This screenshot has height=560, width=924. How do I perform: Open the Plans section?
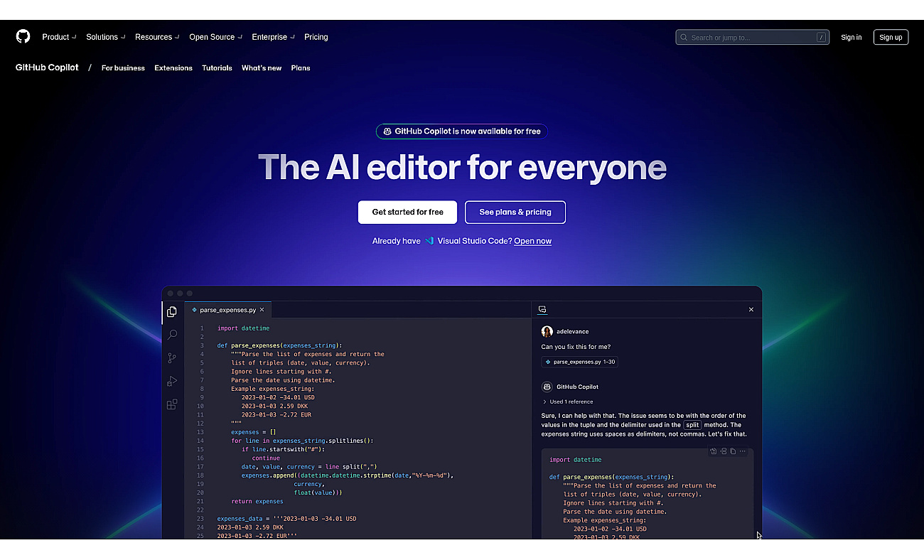[301, 68]
